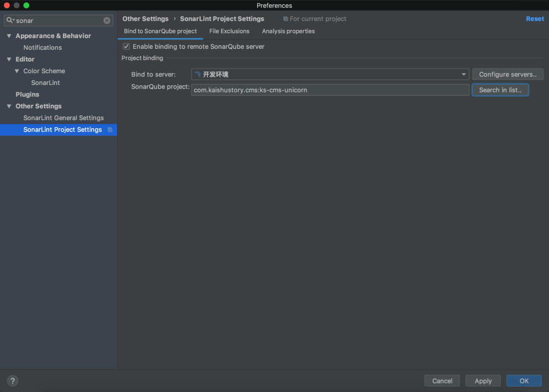Open the help question mark button
The height and width of the screenshot is (392, 549).
click(x=13, y=381)
